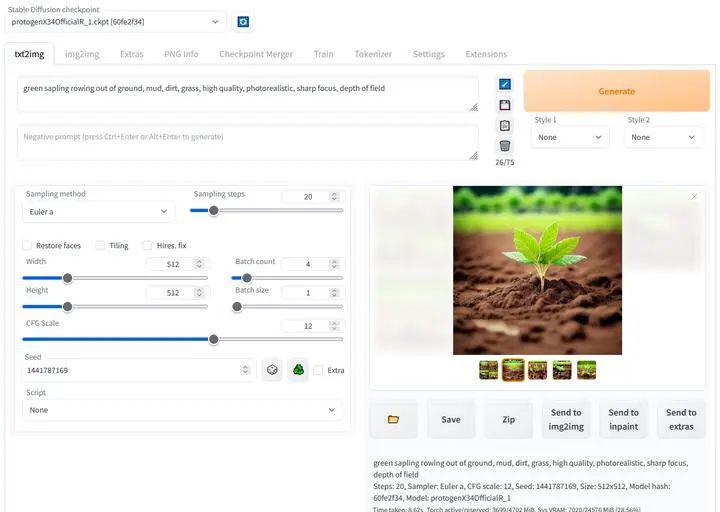Image resolution: width=720 pixels, height=512 pixels.
Task: Click the save style floppy disk icon
Action: [x=505, y=105]
